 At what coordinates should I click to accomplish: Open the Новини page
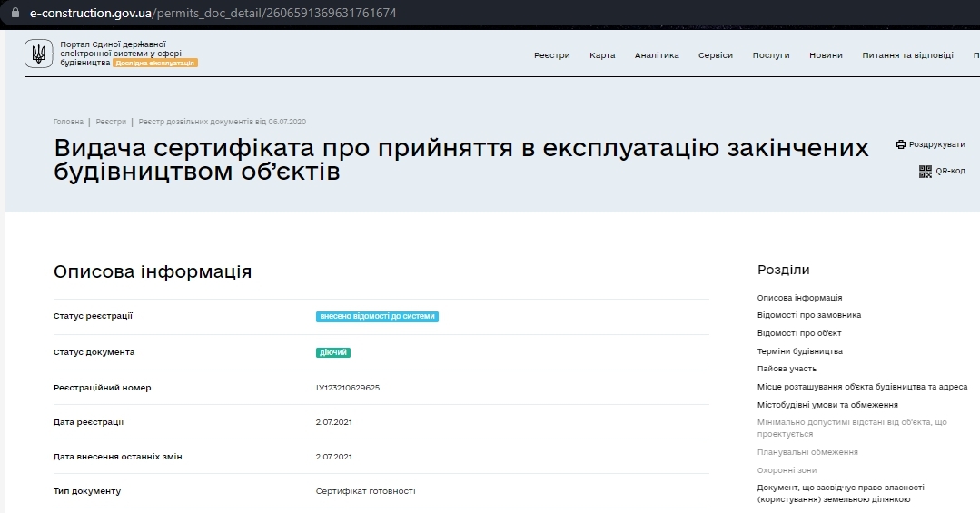point(826,55)
